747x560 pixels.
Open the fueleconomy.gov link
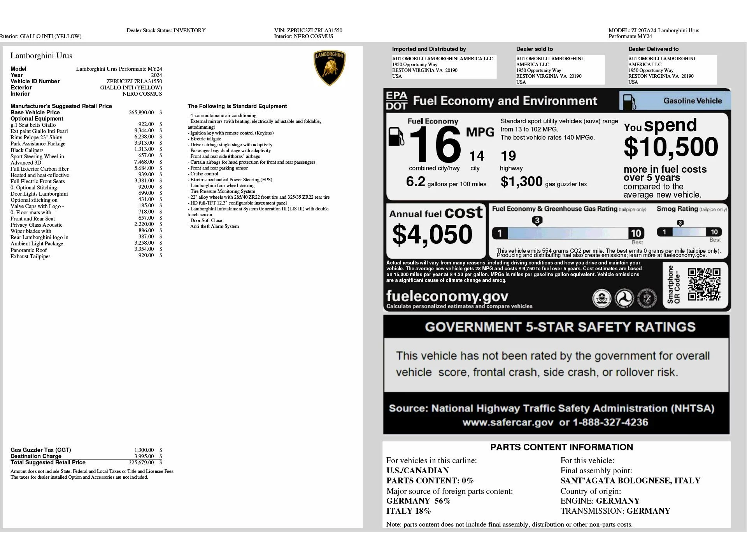pos(447,297)
